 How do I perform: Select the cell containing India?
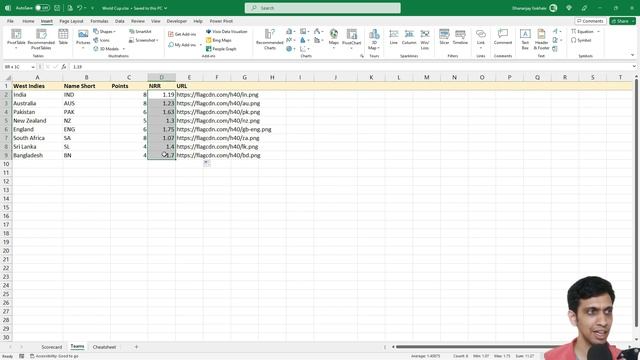click(38, 95)
